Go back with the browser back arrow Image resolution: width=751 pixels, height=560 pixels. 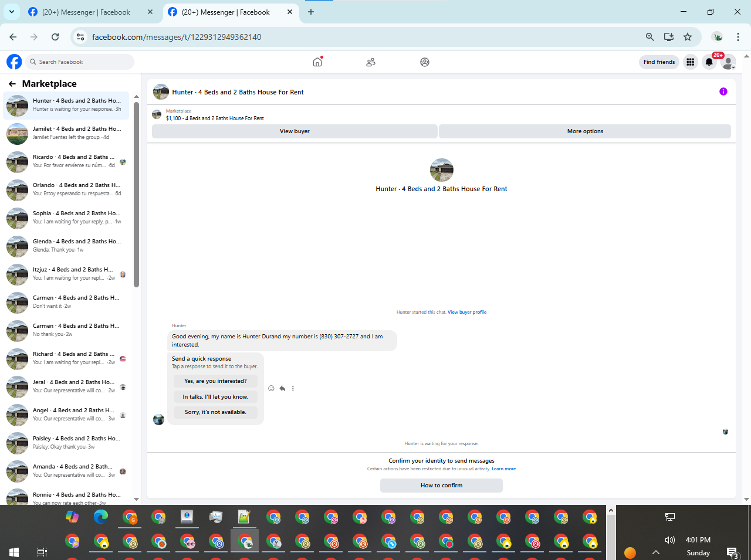[13, 37]
